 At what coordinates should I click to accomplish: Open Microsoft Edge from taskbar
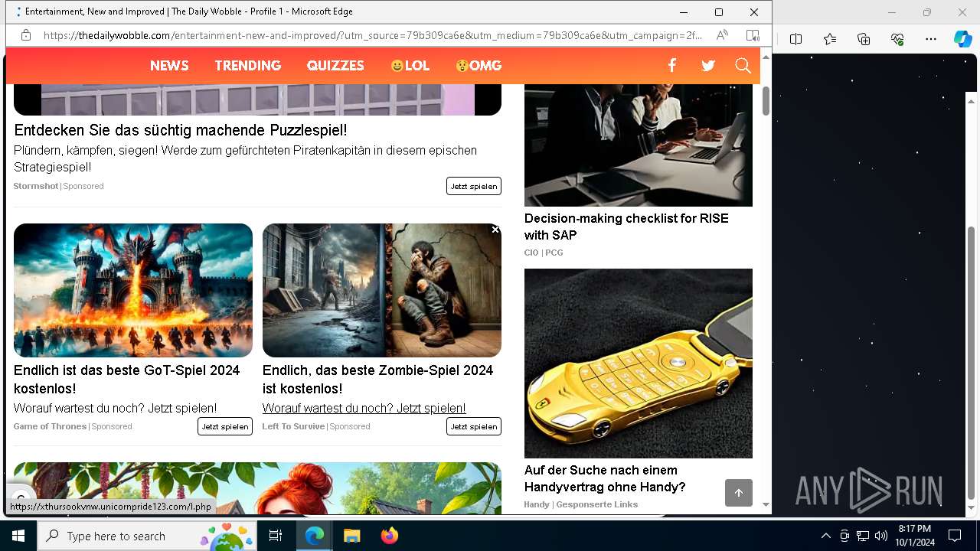tap(315, 536)
